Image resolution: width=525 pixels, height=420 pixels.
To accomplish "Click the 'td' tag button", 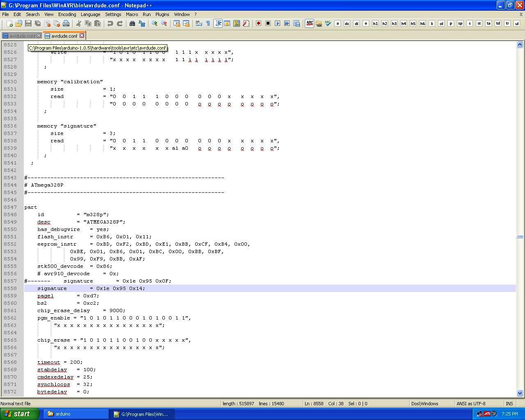I will click(498, 23).
